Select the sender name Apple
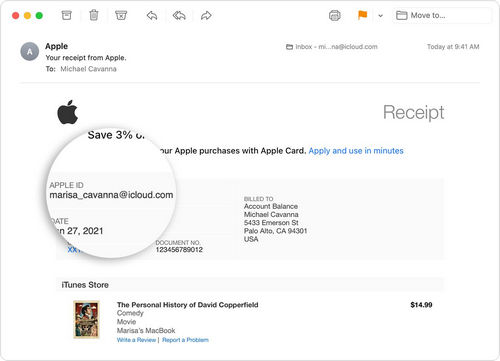The height and width of the screenshot is (361, 500). 56,46
